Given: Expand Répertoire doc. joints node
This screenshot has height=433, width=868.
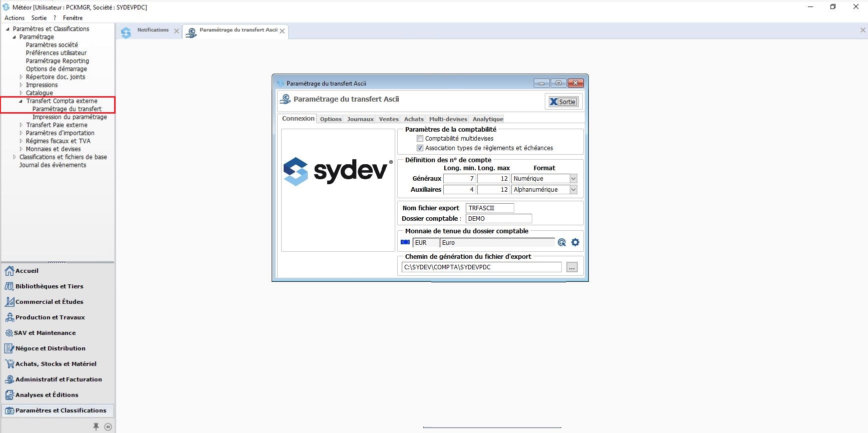Looking at the screenshot, I should pyautogui.click(x=21, y=77).
